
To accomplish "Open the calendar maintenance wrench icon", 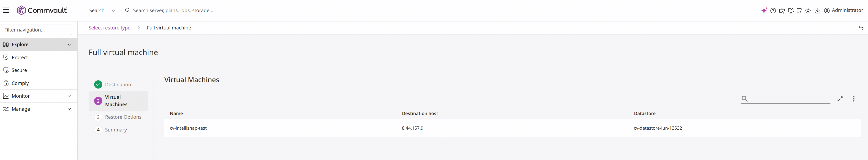I will [799, 11].
